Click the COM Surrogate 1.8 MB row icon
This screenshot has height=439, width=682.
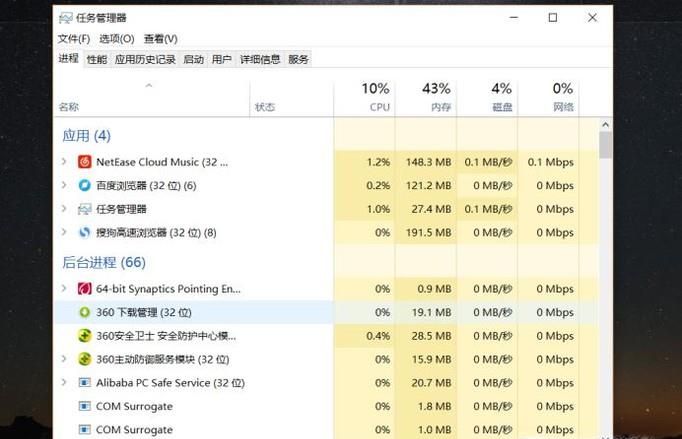pyautogui.click(x=84, y=406)
